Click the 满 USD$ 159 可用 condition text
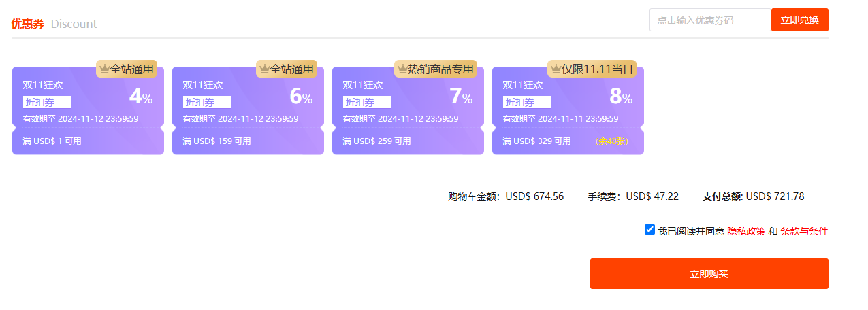Screen dimensions: 868x310 (x=216, y=141)
